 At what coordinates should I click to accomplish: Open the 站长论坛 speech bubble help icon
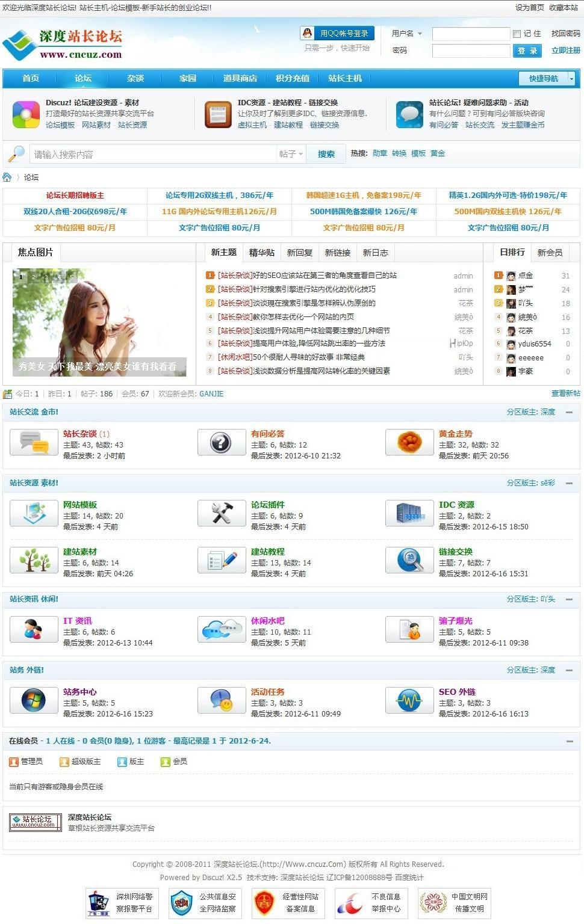(409, 113)
